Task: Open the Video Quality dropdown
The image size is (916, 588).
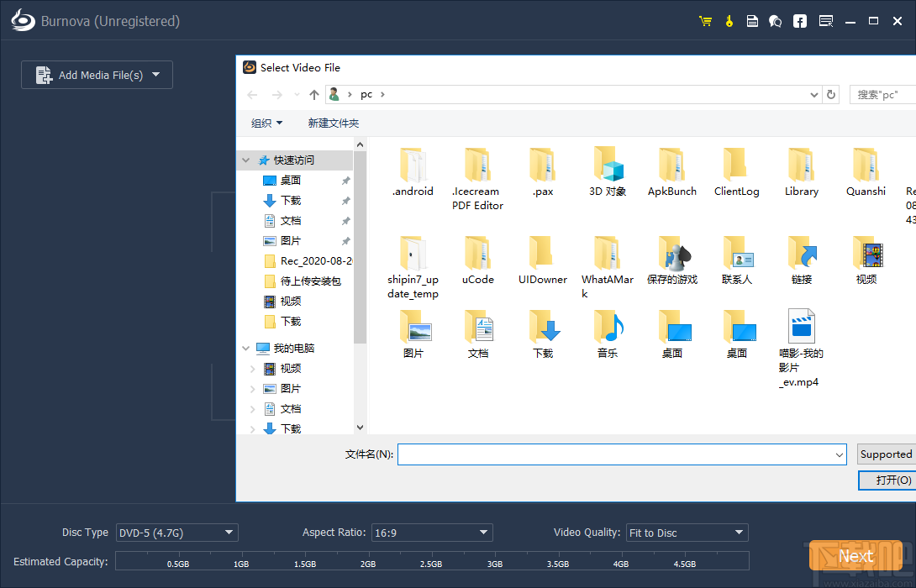Action: coord(687,533)
